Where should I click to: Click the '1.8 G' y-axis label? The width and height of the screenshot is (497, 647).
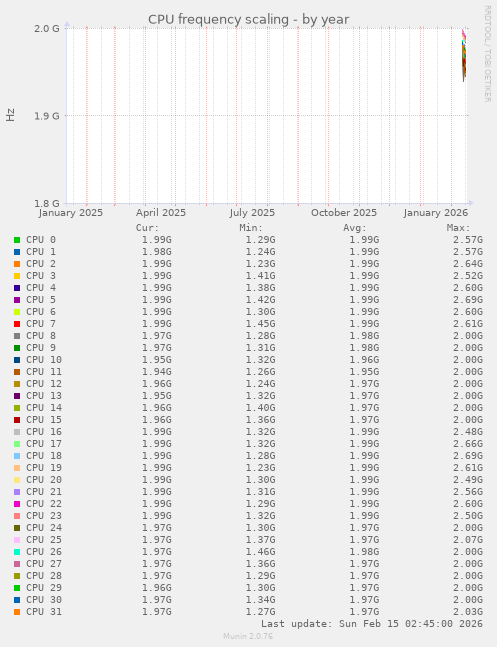pyautogui.click(x=47, y=203)
